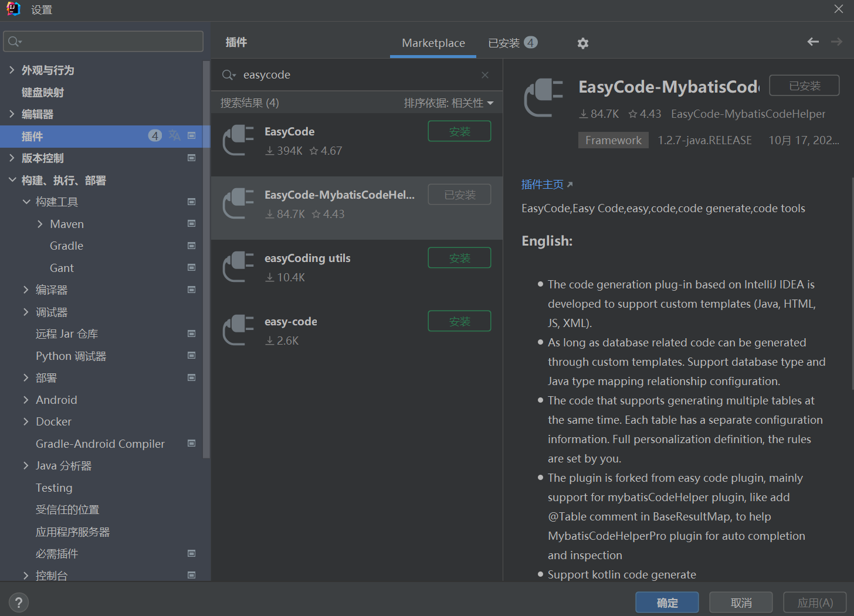Install the easy-code plugin
854x616 pixels.
click(459, 321)
